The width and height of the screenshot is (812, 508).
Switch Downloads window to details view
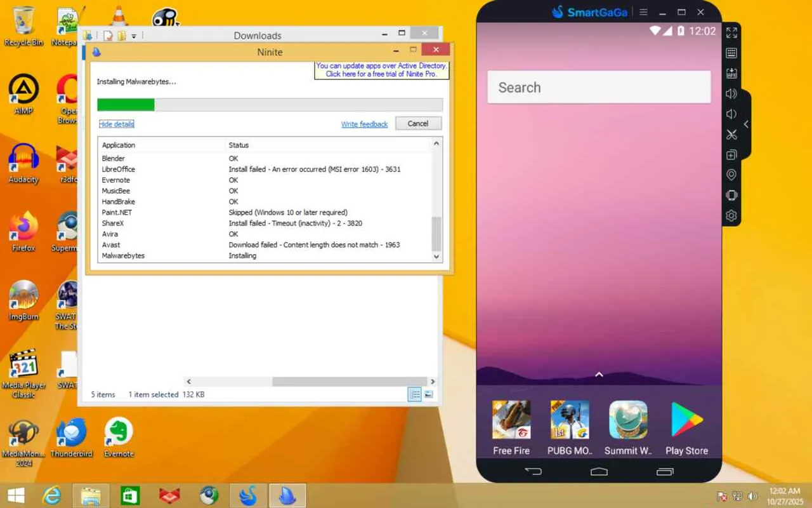414,395
